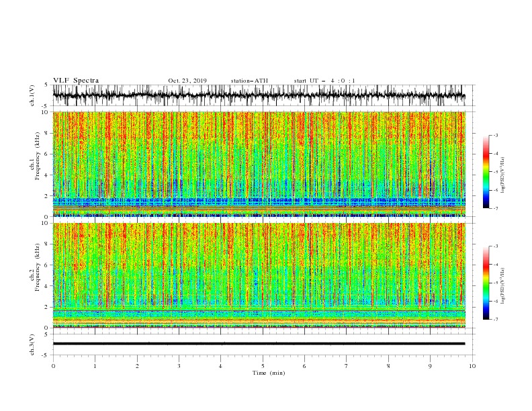Image resolution: width=532 pixels, height=411 pixels.
Task: Click the ch.1 spectrogram "10" kHz tick label
Action: (45, 112)
